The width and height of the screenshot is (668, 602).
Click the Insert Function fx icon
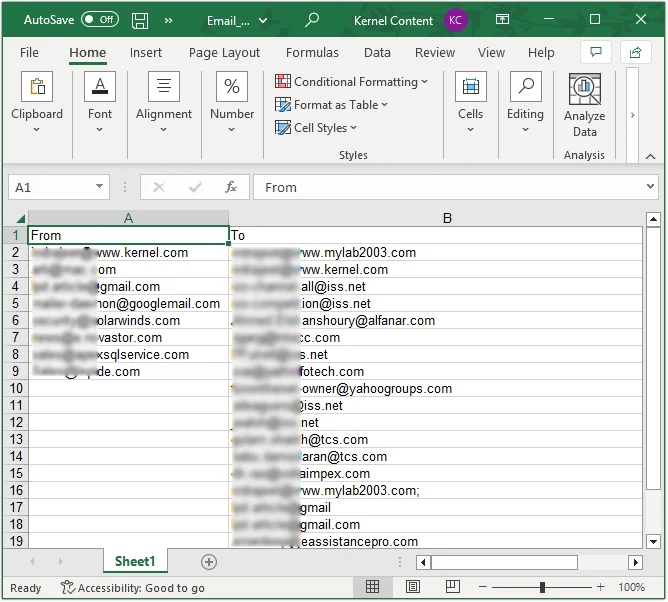pyautogui.click(x=231, y=187)
